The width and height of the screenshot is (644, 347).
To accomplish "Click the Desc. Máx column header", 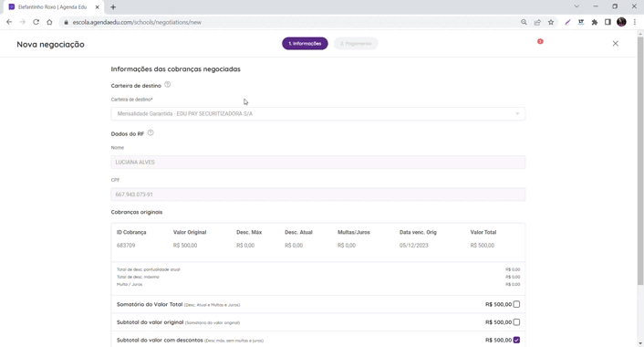I will [x=249, y=232].
